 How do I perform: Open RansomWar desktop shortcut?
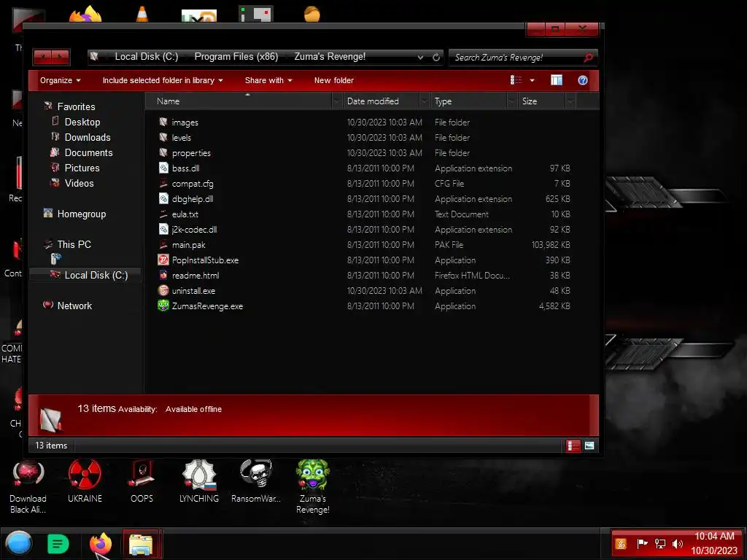[256, 481]
